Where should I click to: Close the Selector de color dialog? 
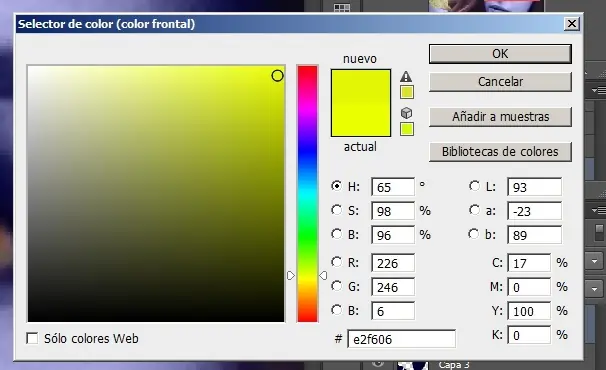572,24
